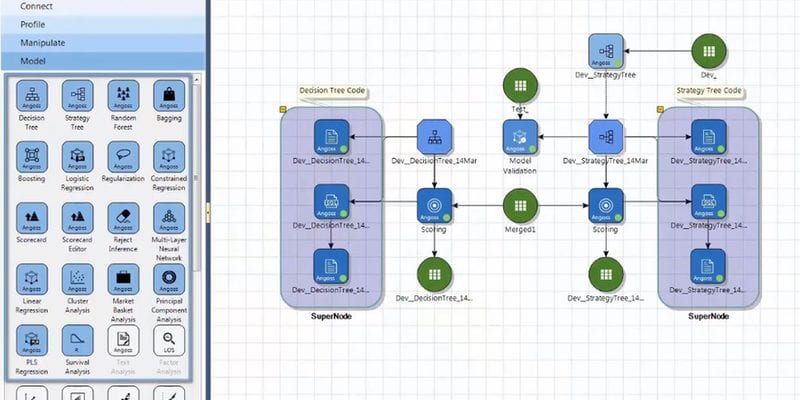800x400 pixels.
Task: Click the Factor Analysis icon
Action: coord(169,340)
